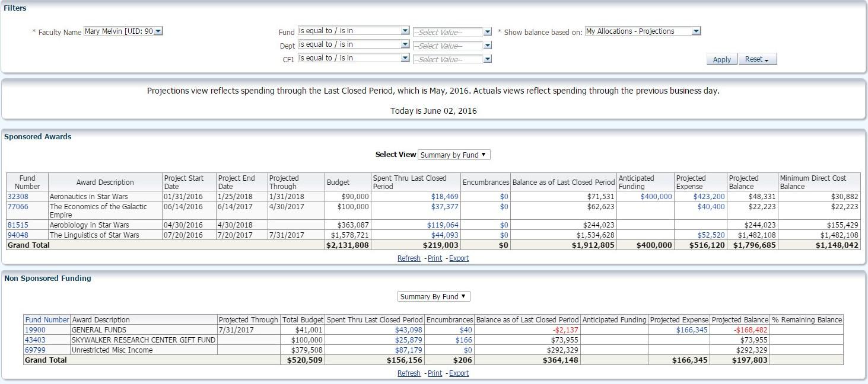Click the $40 encumbrance for General Funds
The height and width of the screenshot is (384, 868).
466,330
